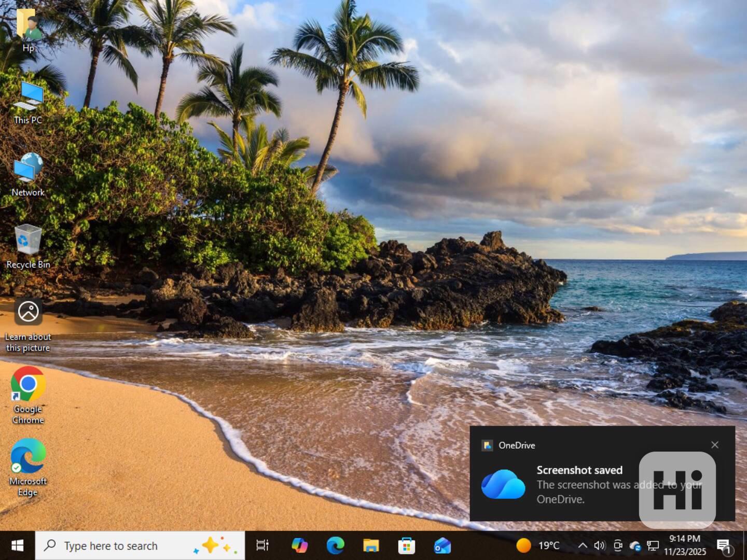Image resolution: width=747 pixels, height=560 pixels.
Task: Click the Meet Now camera tray icon
Action: point(617,545)
